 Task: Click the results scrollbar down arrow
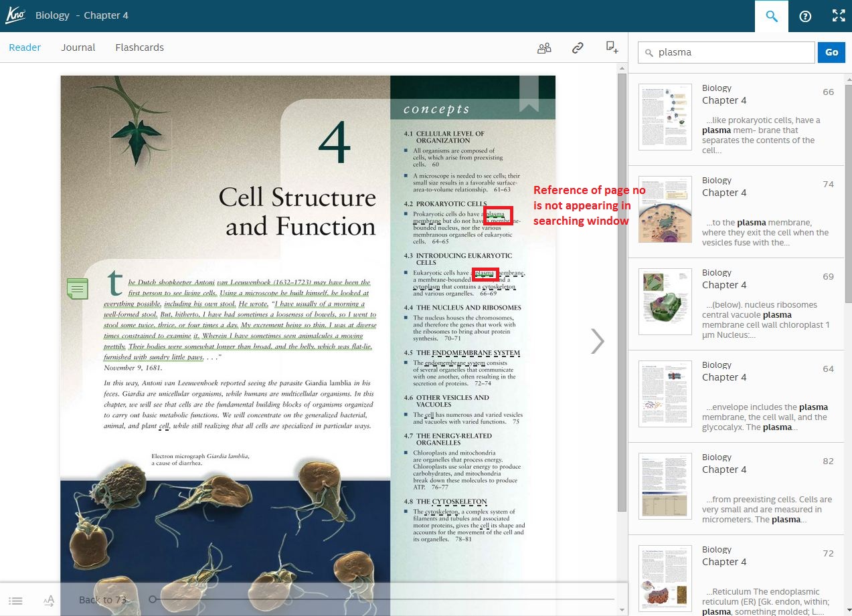point(848,611)
